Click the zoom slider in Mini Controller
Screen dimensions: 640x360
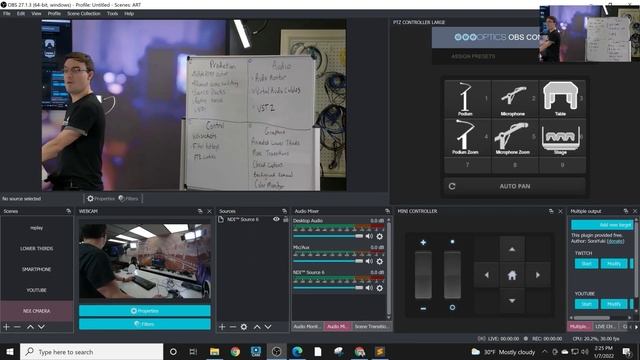[423, 275]
